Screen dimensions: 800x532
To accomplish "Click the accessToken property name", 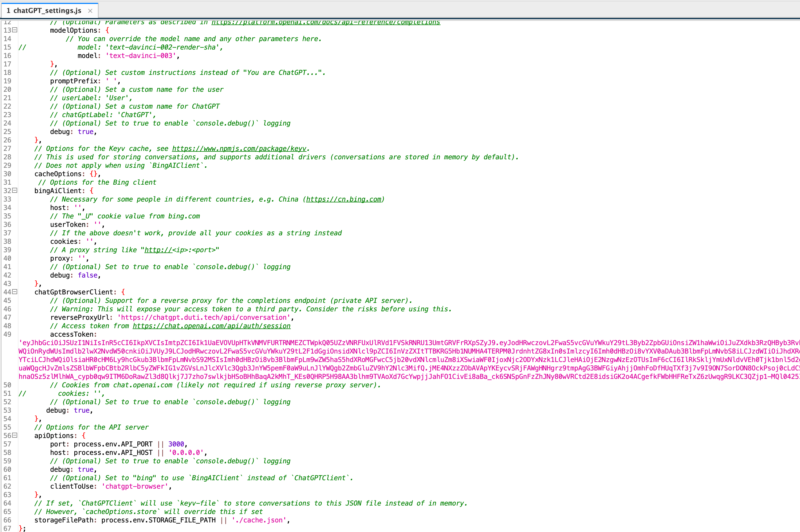I will (x=71, y=334).
